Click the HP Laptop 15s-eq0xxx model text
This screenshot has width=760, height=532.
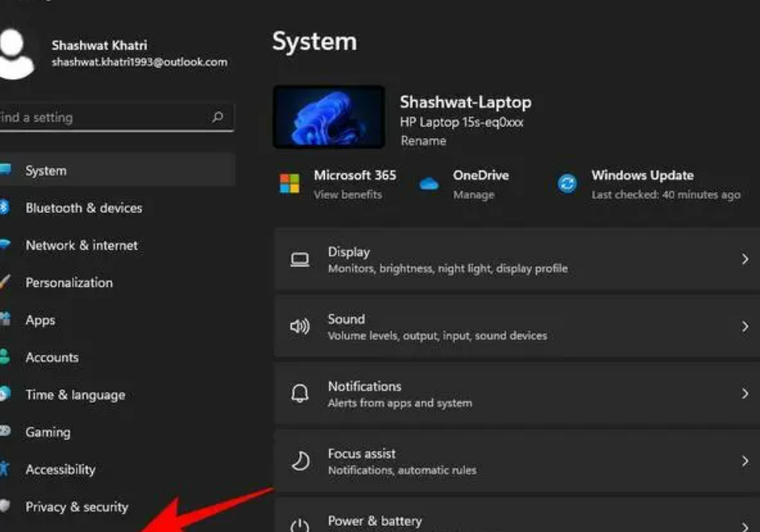click(x=462, y=122)
